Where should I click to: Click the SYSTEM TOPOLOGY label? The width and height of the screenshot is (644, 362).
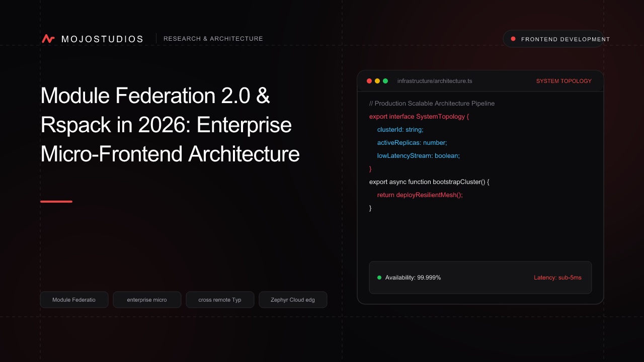564,81
